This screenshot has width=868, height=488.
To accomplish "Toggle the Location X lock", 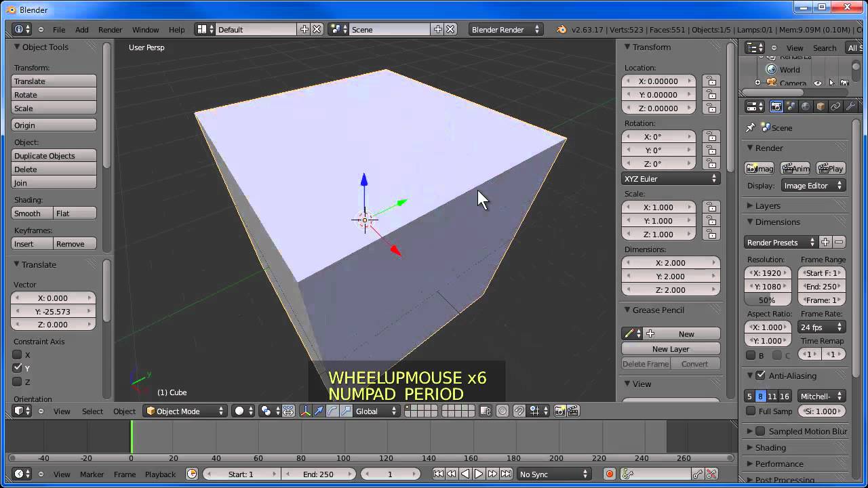I will 711,81.
